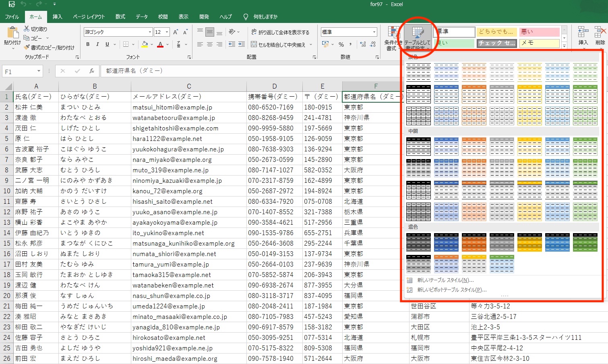
Task: Open the customize quick access toolbar arrow
Action: click(54, 4)
